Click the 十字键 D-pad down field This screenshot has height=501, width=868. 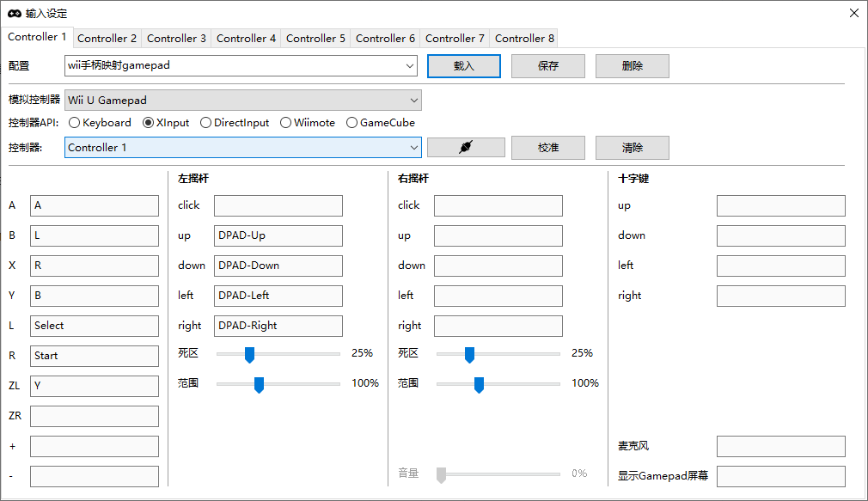781,235
